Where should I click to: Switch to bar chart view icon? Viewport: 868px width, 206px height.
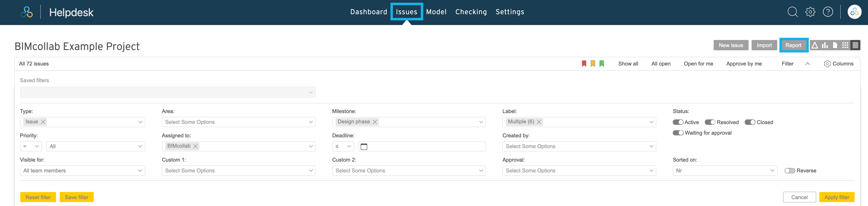tap(825, 45)
